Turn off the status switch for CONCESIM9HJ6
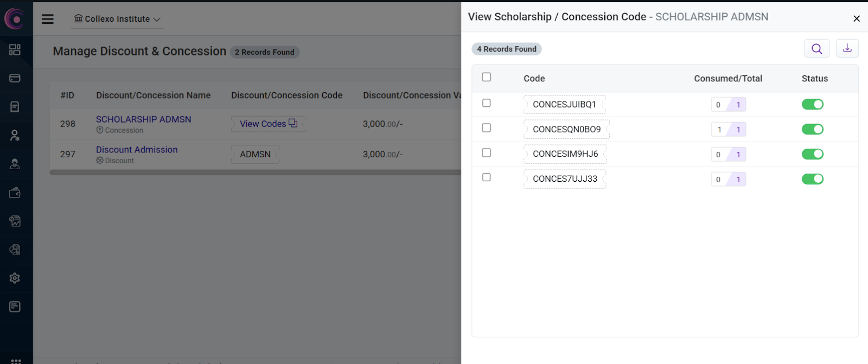The width and height of the screenshot is (868, 364). tap(812, 154)
